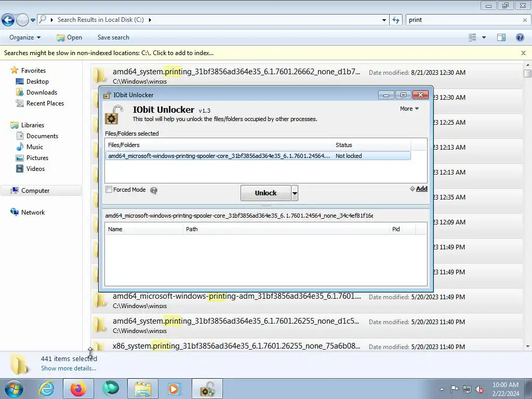
Task: Click the Show more details link
Action: click(69, 368)
